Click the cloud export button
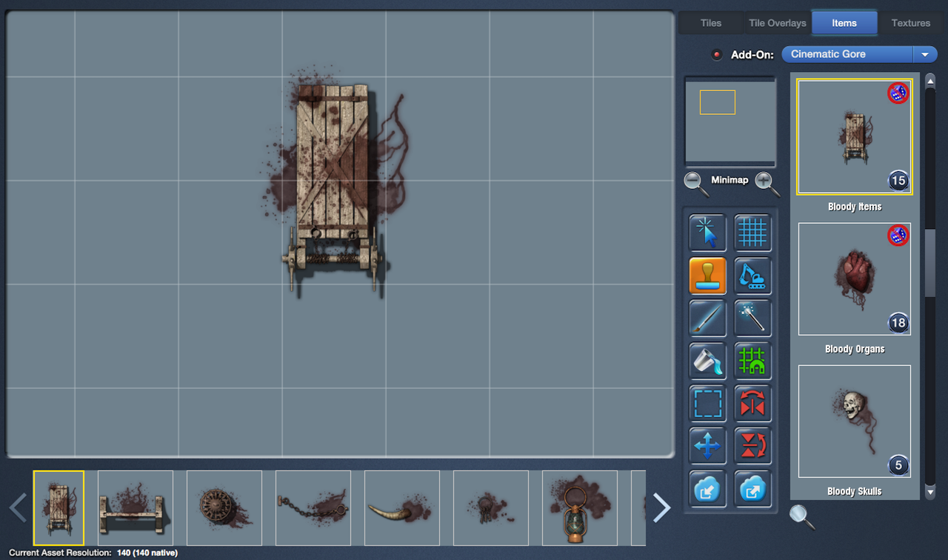Screen dimensions: 948x560 coord(752,489)
